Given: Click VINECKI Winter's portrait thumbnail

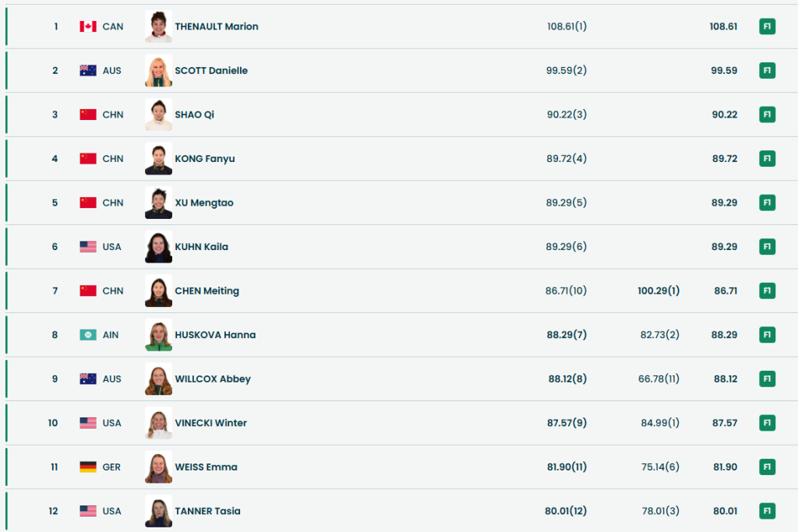Looking at the screenshot, I should coord(158,423).
